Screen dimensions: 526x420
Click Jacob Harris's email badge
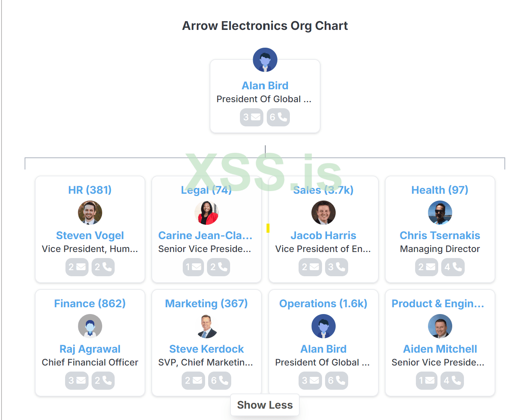point(310,267)
